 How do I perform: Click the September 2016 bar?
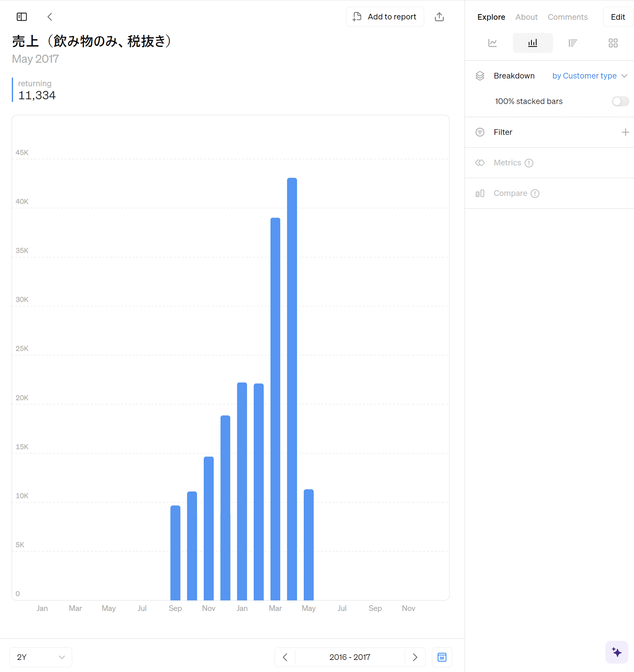[x=175, y=553]
